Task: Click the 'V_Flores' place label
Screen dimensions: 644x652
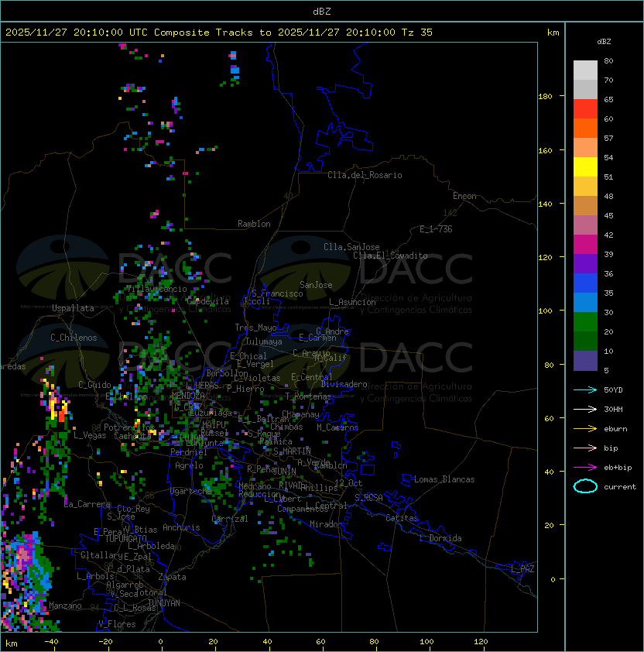Action: click(x=117, y=624)
